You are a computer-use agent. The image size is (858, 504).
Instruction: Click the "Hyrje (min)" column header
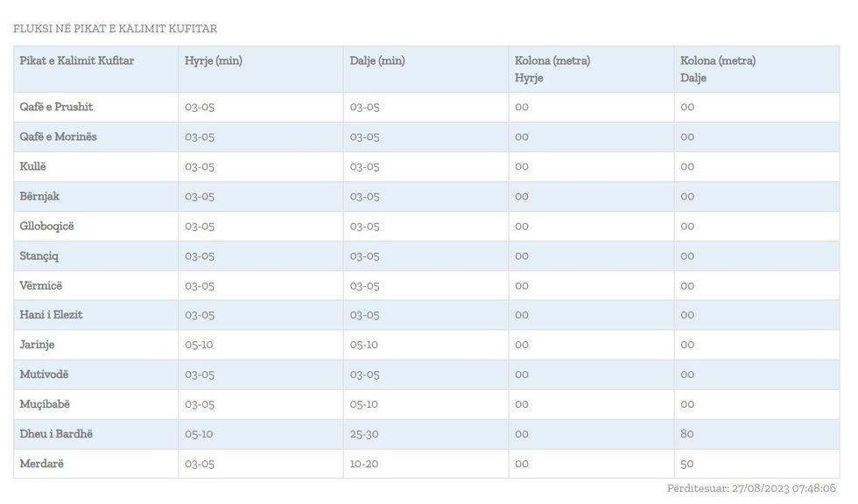click(x=214, y=61)
